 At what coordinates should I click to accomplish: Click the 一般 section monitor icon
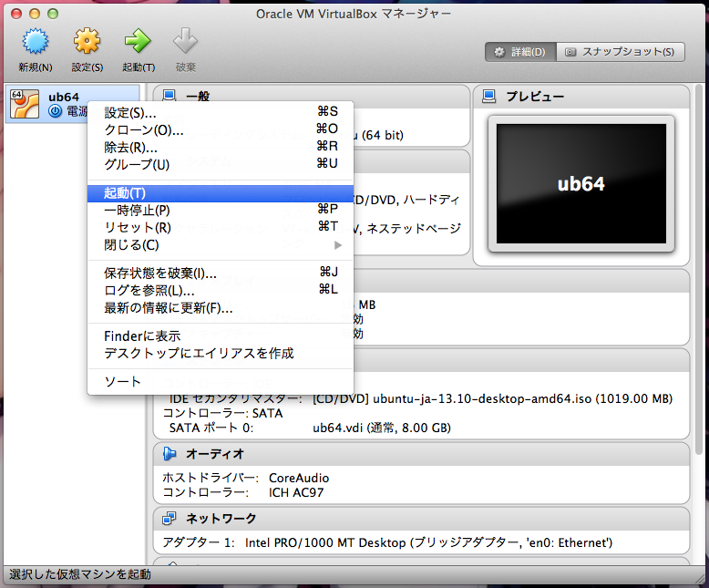click(170, 96)
